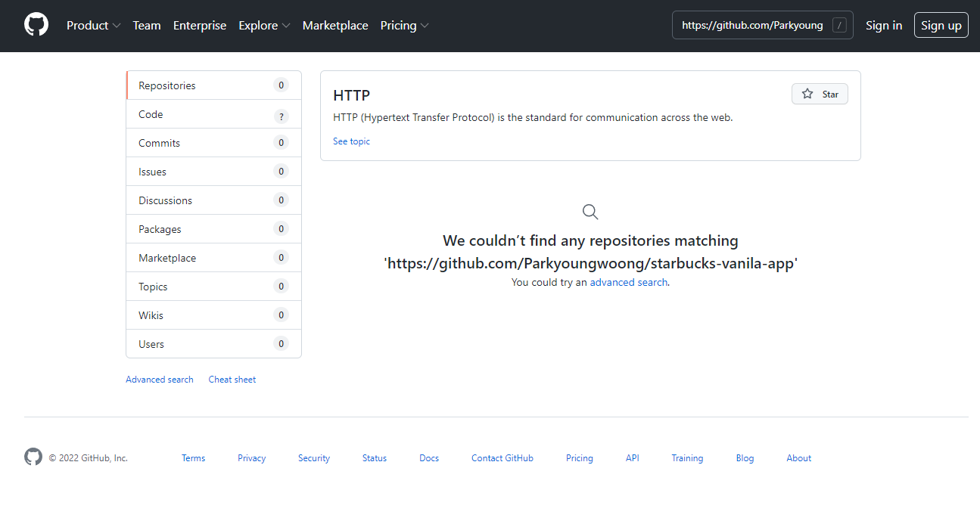Viewport: 980px width, 527px height.
Task: Select Users filter in sidebar
Action: coord(214,344)
